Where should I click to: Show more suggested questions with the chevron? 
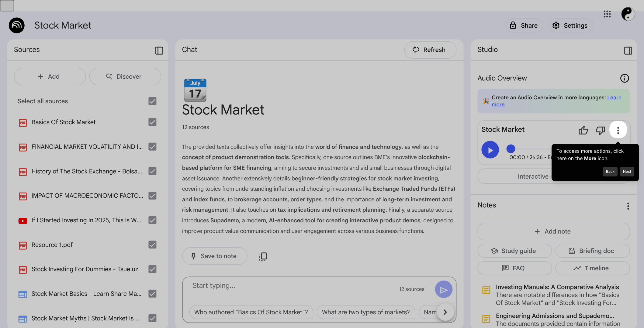pyautogui.click(x=445, y=312)
